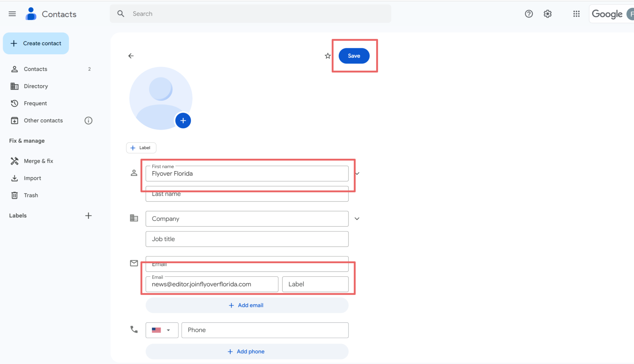Add a Label chip to the contact
Viewport: 634px width, 364px height.
(x=141, y=148)
